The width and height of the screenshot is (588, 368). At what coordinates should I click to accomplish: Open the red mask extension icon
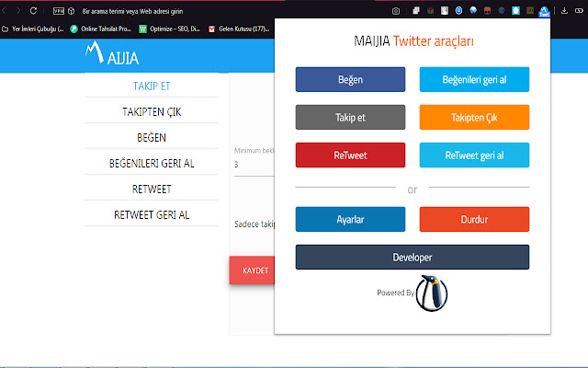tap(487, 11)
